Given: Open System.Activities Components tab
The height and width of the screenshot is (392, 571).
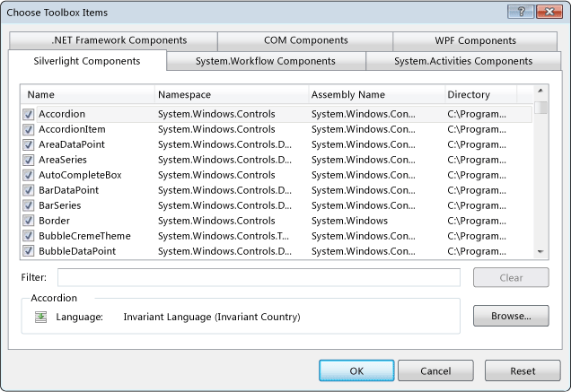Looking at the screenshot, I should (x=463, y=61).
